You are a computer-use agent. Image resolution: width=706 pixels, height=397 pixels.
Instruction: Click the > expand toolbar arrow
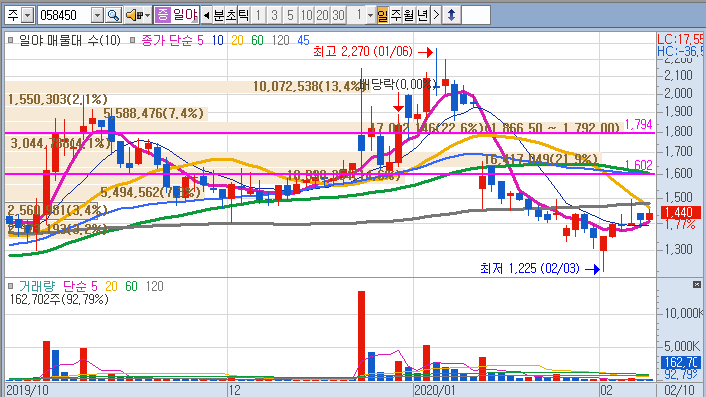coord(436,15)
